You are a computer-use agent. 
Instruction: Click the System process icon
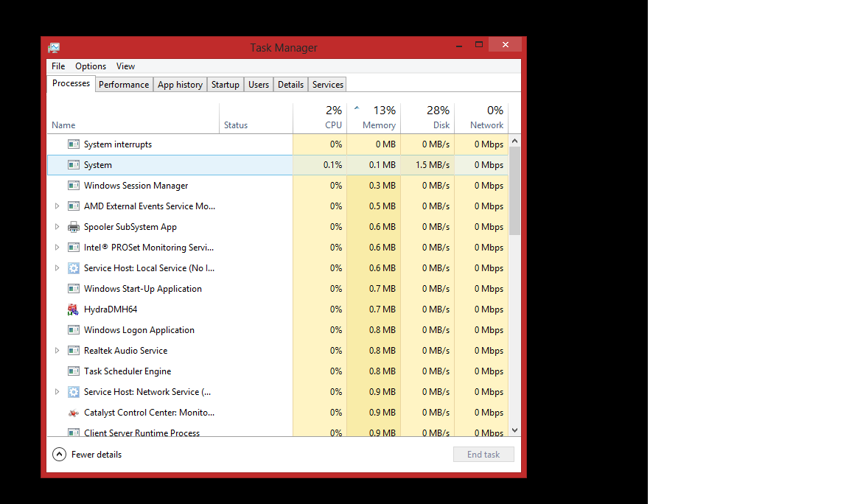click(x=74, y=164)
